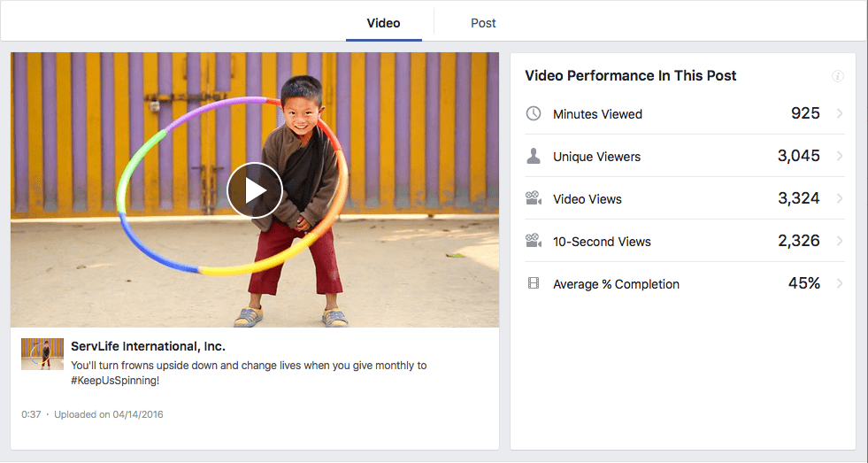Expand Average % Completion chevron

pos(839,283)
